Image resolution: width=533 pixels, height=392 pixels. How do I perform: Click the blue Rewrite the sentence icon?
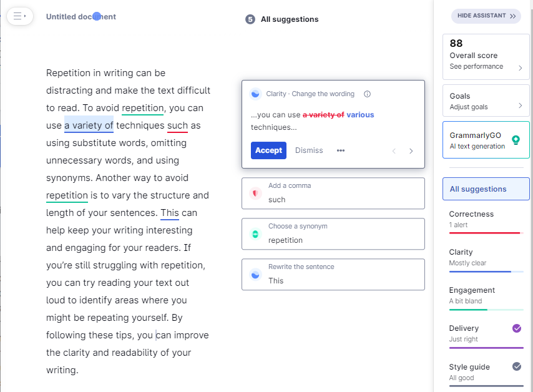(x=255, y=274)
